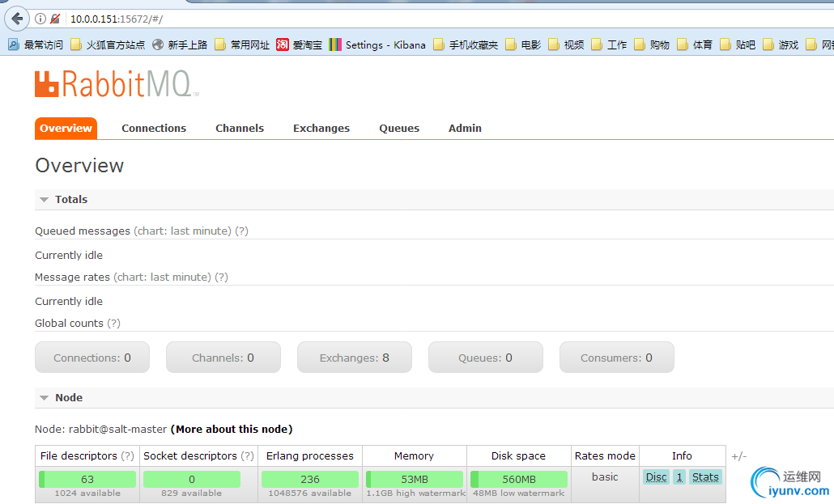834x504 pixels.
Task: Click the 1048576 available text
Action: coord(310,493)
